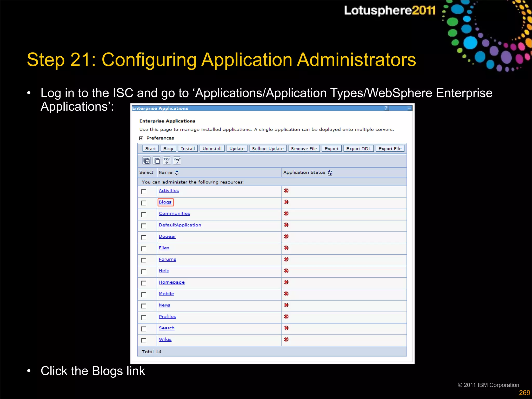
Task: Click the Start button
Action: (151, 149)
